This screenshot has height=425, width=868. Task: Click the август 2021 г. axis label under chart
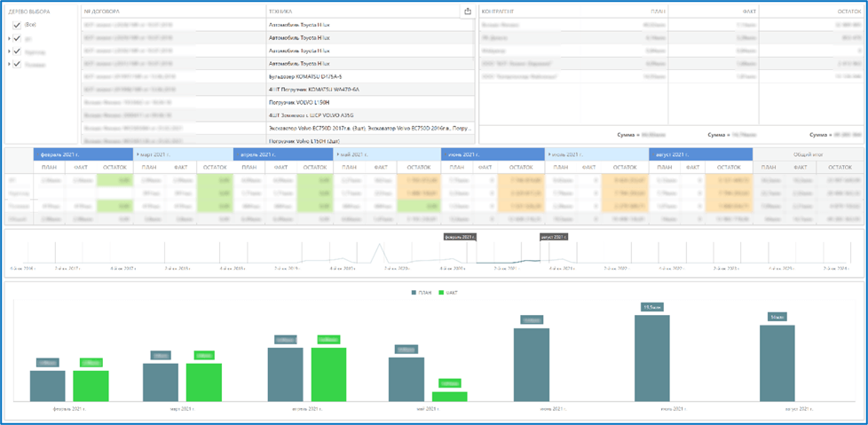click(x=799, y=408)
